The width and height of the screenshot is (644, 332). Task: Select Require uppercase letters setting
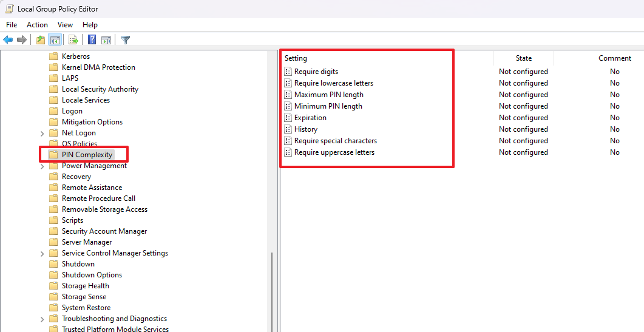pos(334,152)
